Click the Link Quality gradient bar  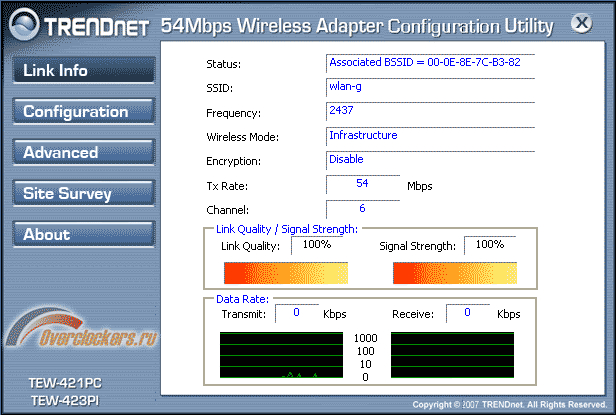click(x=286, y=273)
